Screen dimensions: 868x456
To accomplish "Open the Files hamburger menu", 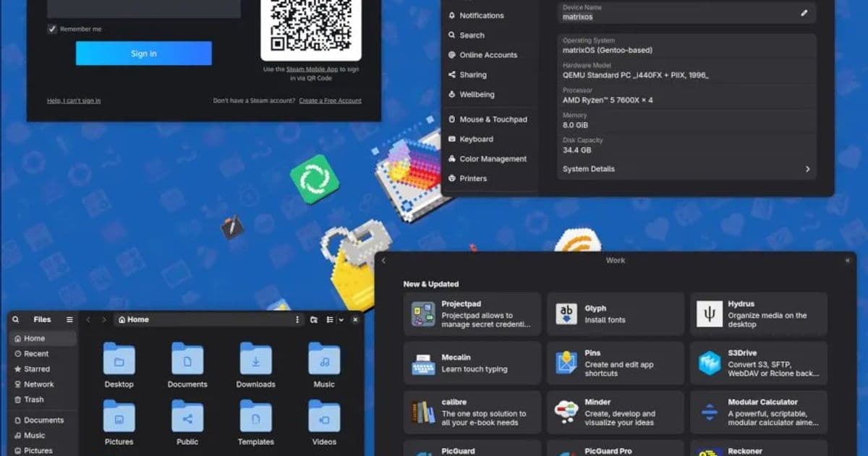I will coord(69,318).
